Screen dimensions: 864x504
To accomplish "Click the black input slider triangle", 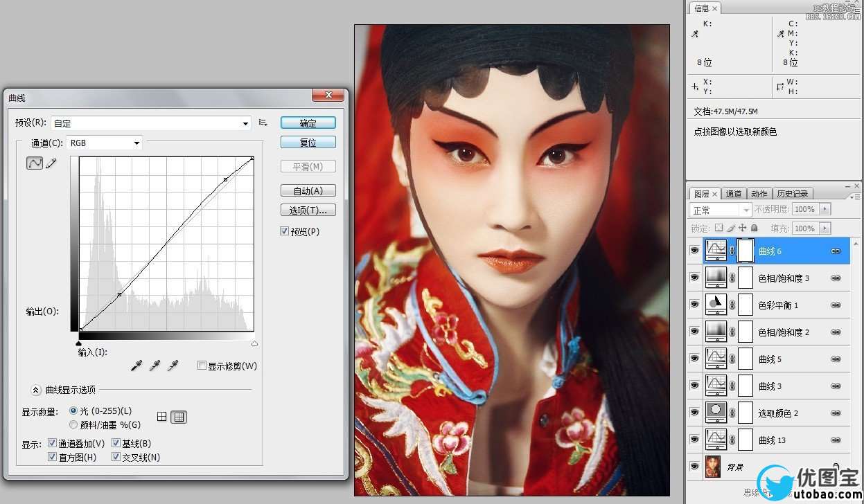I will point(79,343).
